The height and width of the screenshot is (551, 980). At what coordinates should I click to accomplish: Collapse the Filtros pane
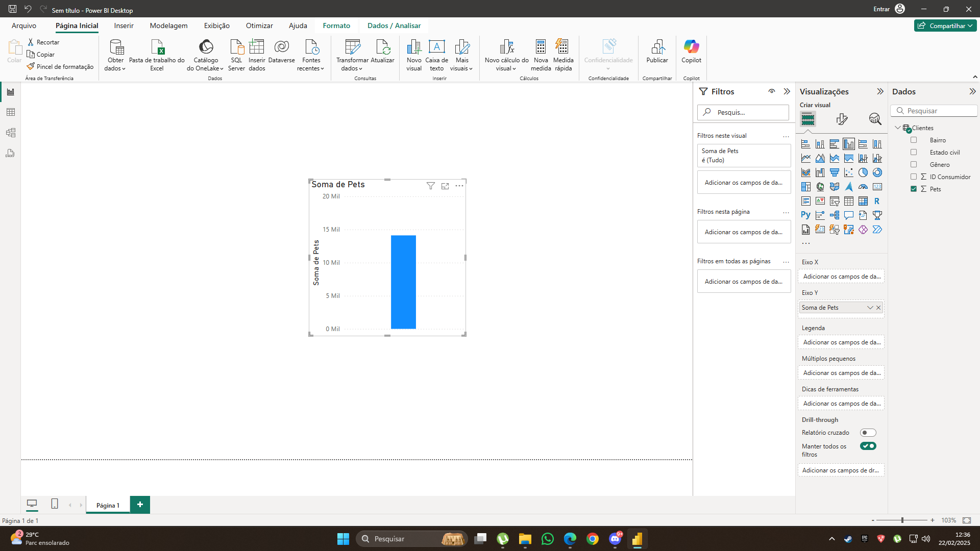(787, 91)
